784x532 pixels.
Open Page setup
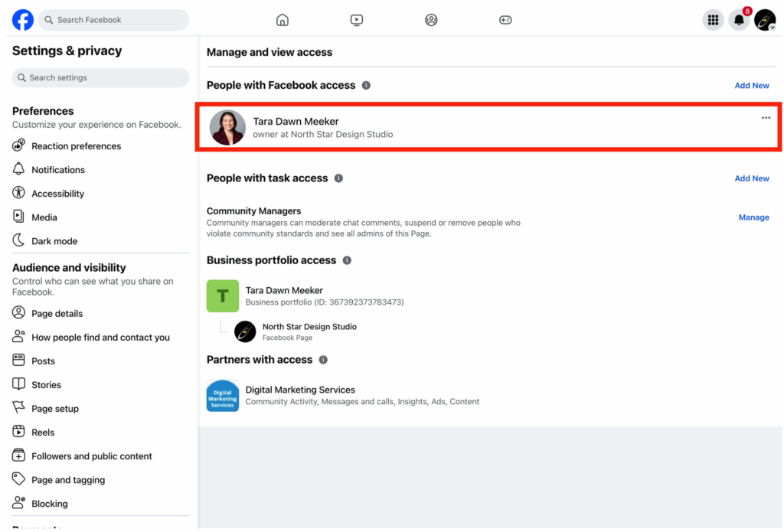pos(55,409)
